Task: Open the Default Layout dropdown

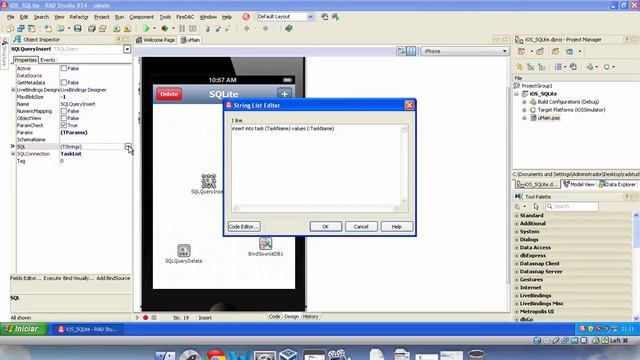Action: tap(310, 17)
